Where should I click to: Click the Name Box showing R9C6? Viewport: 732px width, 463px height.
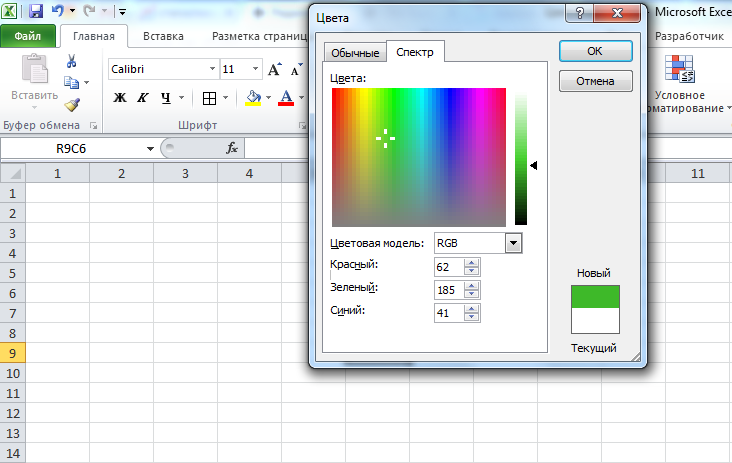click(x=71, y=149)
